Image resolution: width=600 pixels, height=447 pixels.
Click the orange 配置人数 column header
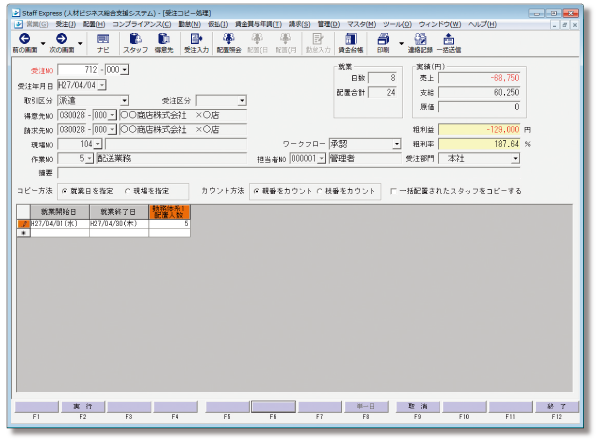pos(170,212)
